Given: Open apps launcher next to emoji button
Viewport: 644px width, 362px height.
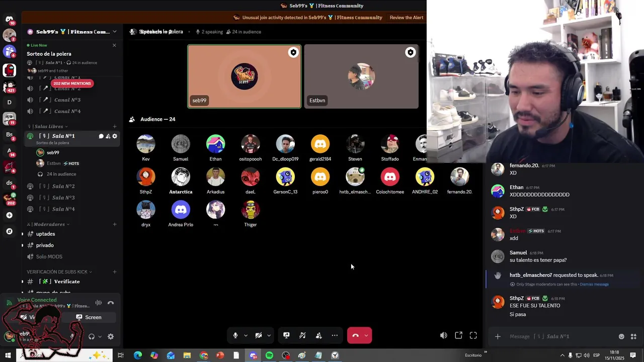Looking at the screenshot, I should 633,336.
